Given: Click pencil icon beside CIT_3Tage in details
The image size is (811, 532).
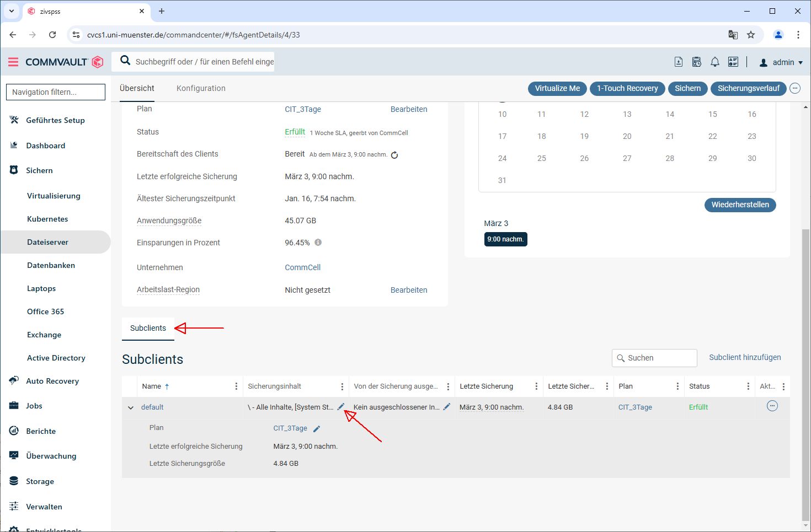Looking at the screenshot, I should click(317, 429).
